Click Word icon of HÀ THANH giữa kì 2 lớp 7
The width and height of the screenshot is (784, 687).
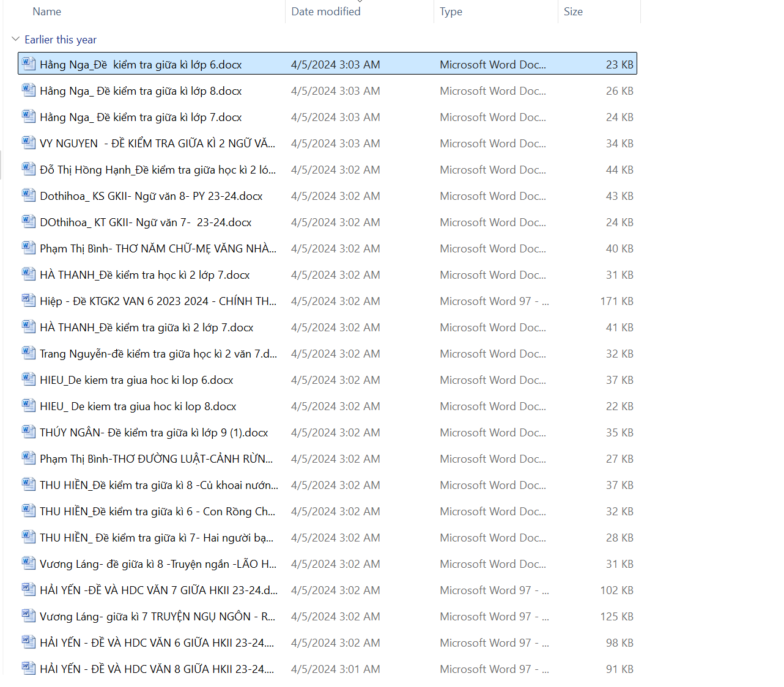coord(29,326)
